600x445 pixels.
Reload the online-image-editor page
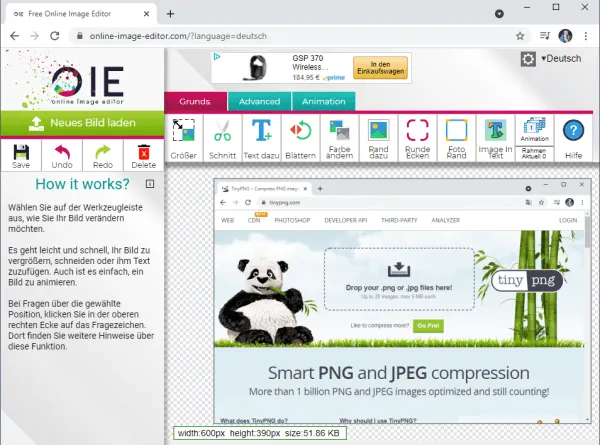click(x=55, y=36)
